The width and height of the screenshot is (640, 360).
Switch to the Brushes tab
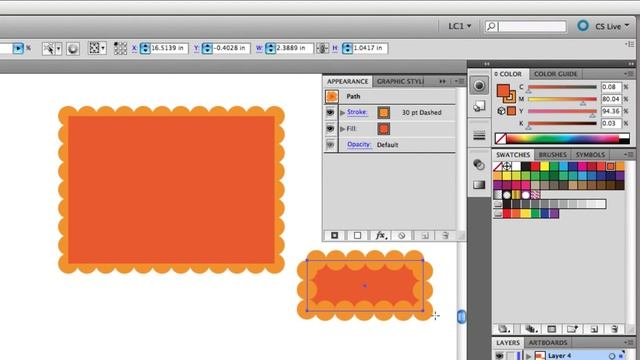click(x=552, y=155)
